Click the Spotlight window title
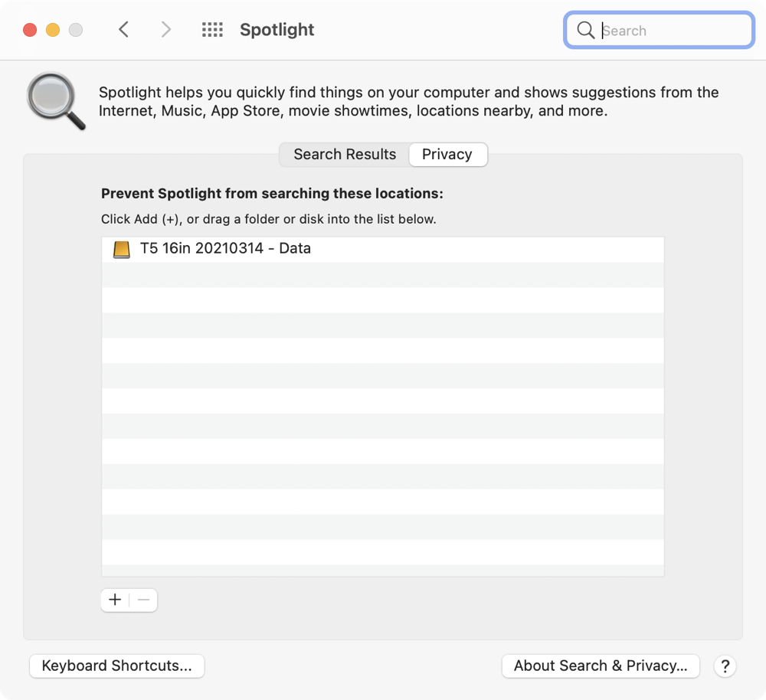Image resolution: width=766 pixels, height=700 pixels. pos(277,30)
